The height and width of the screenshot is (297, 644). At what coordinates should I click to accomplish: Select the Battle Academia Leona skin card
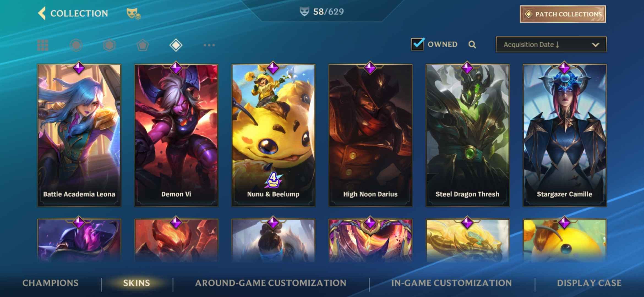point(79,135)
